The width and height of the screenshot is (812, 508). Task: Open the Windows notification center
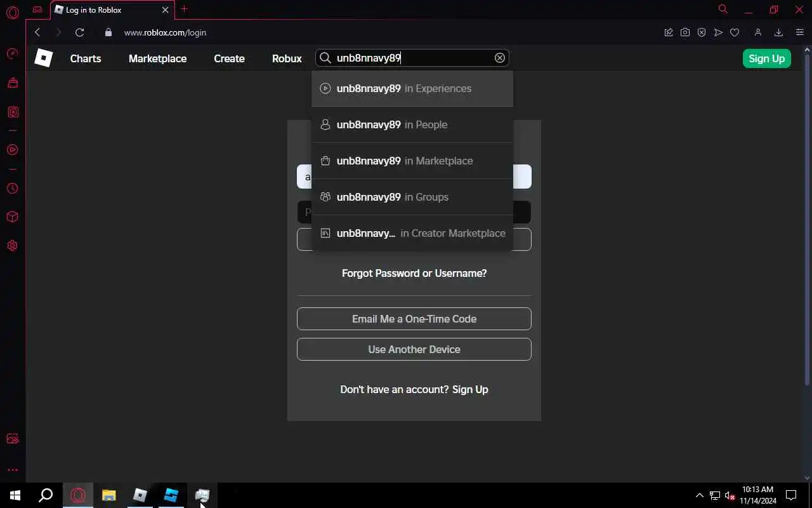791,495
